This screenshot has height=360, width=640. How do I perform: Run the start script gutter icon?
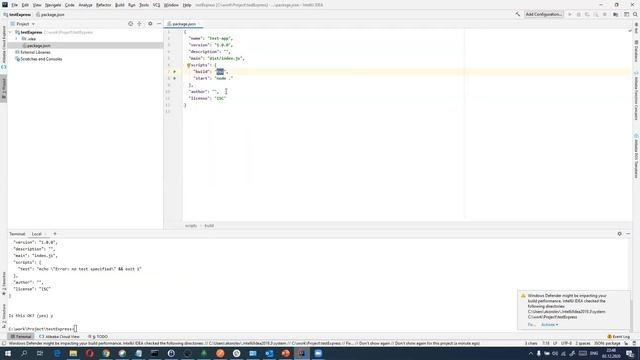pos(174,78)
